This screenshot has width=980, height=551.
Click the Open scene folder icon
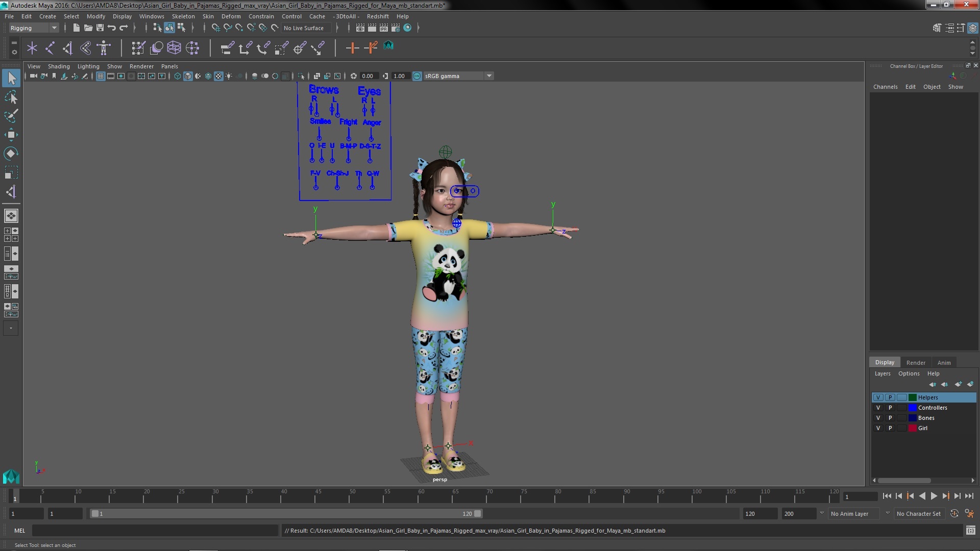(88, 28)
